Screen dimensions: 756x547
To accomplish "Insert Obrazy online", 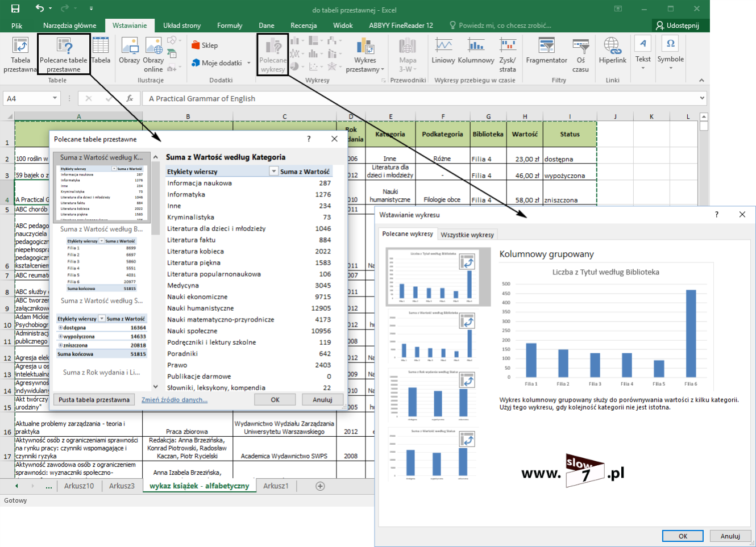I will click(x=153, y=55).
